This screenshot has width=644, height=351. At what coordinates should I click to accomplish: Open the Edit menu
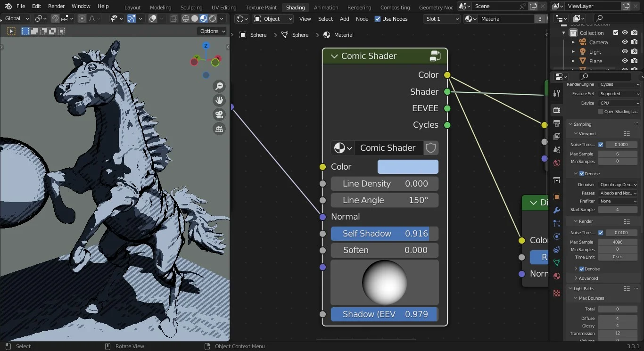(36, 6)
